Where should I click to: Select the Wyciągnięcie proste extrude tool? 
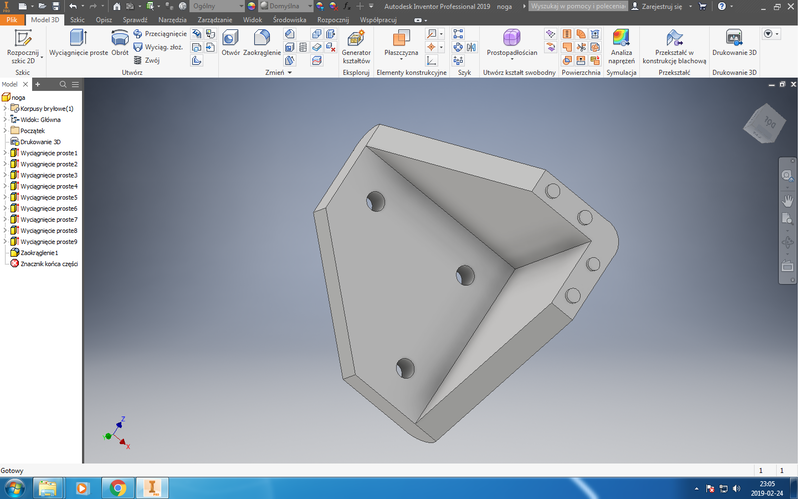pos(79,43)
